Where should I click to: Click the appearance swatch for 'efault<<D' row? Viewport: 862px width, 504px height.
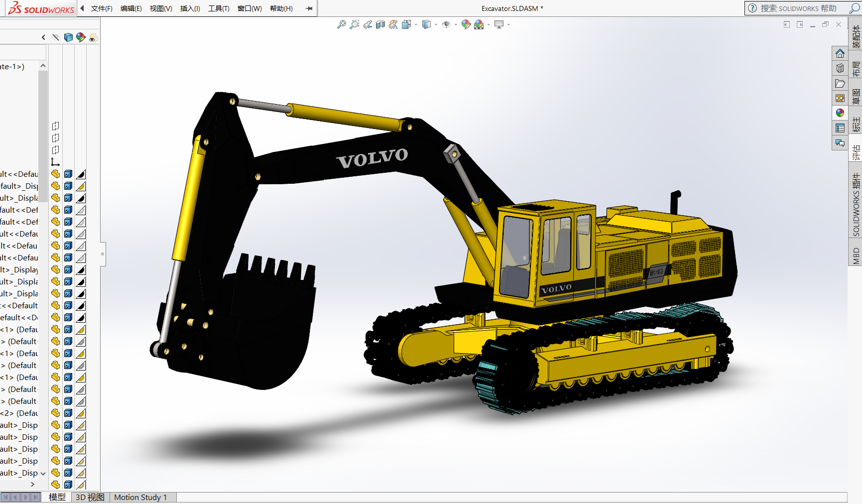(81, 317)
